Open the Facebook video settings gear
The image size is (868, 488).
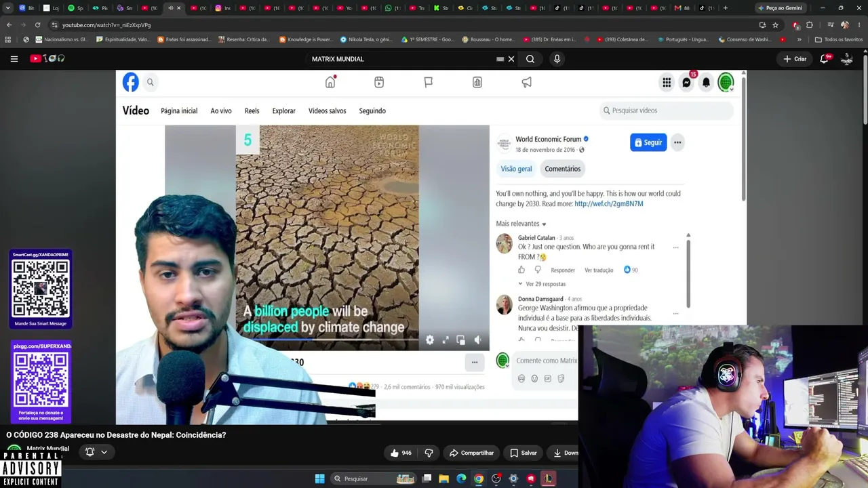(430, 340)
